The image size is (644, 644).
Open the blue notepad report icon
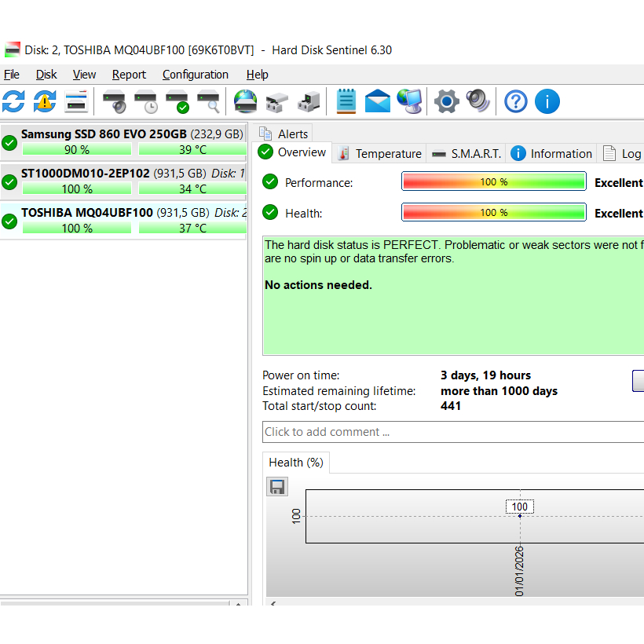[x=346, y=101]
